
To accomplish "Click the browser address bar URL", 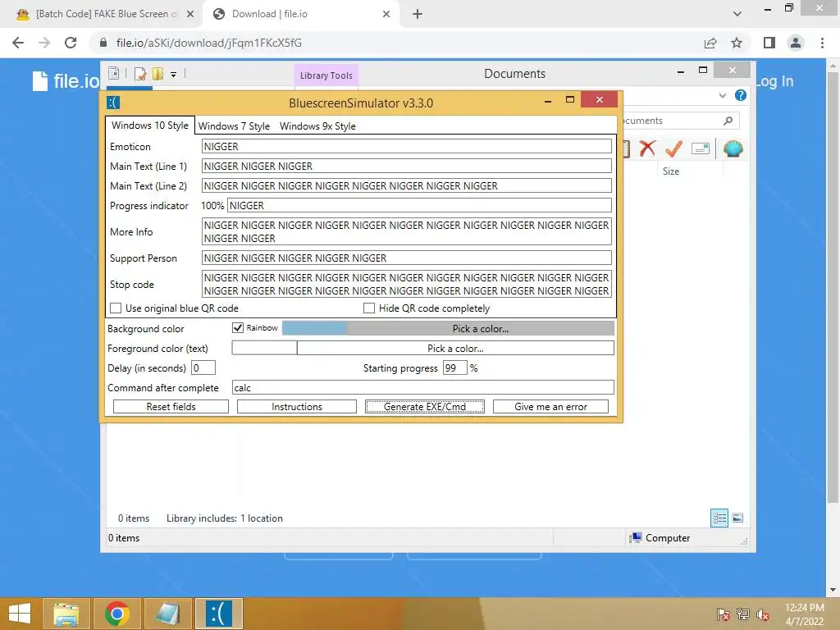I will pyautogui.click(x=209, y=43).
